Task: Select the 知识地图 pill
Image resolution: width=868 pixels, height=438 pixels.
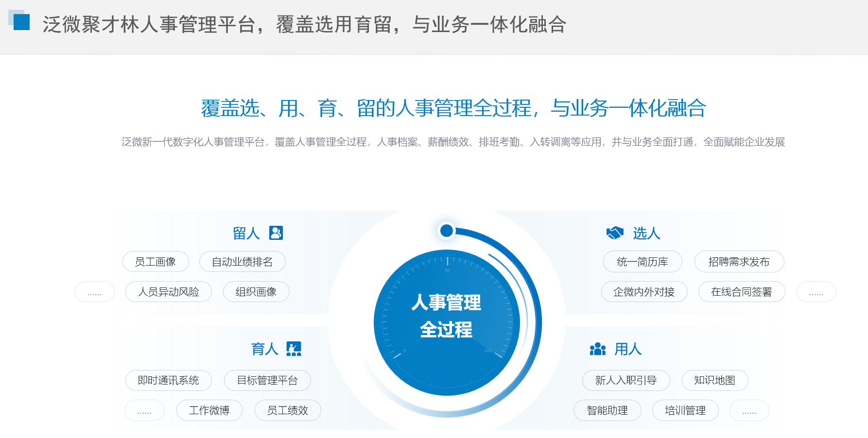Action: (x=715, y=381)
